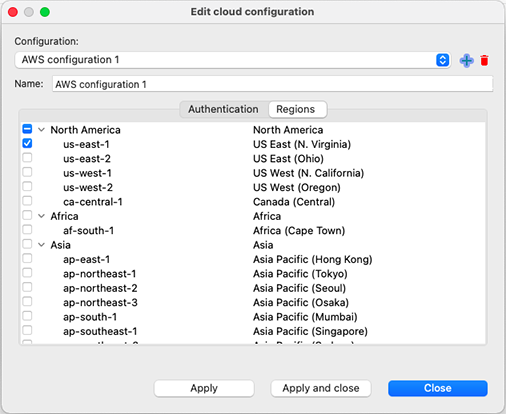Uncheck the us-east-1 region
This screenshot has height=414, width=506.
pos(27,143)
